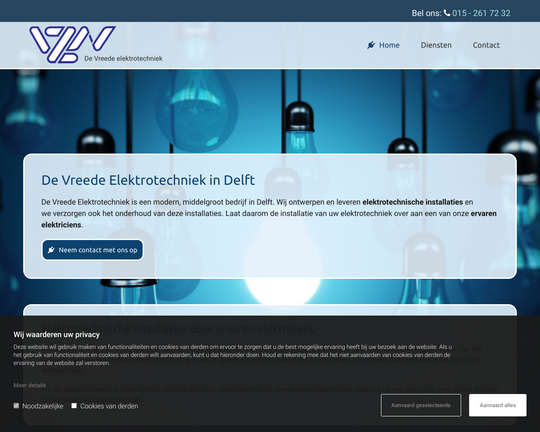540x432 pixels.
Task: Click the phone icon beside Bel ons
Action: pyautogui.click(x=447, y=13)
